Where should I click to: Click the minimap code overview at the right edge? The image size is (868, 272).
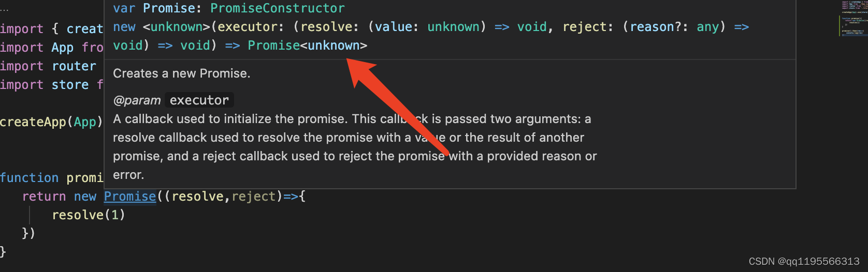tap(852, 18)
